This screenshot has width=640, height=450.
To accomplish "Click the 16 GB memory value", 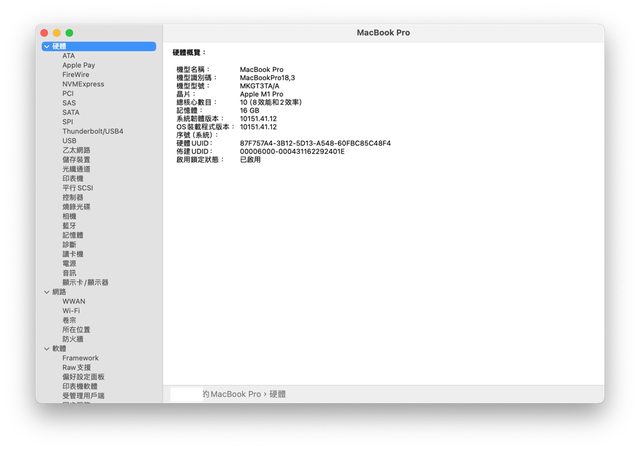I will (249, 110).
